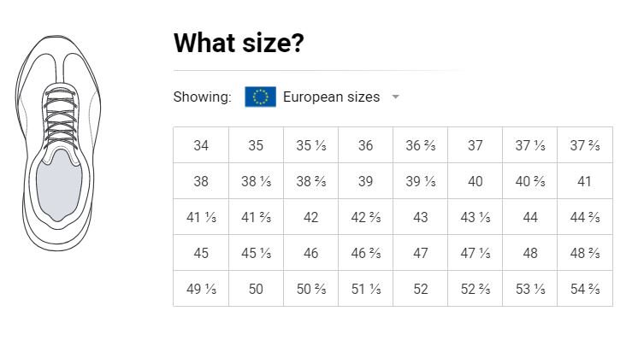Click the European sizes label
The image size is (644, 358).
click(331, 97)
